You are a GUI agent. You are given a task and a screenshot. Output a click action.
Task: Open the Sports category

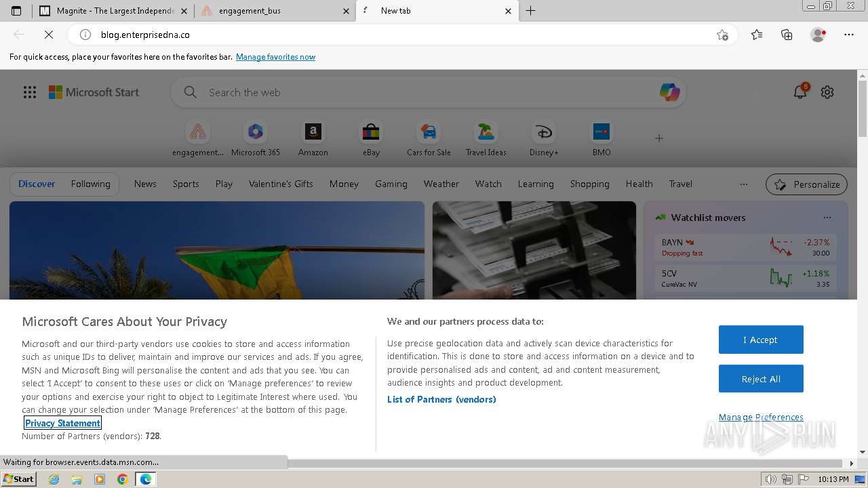point(186,184)
